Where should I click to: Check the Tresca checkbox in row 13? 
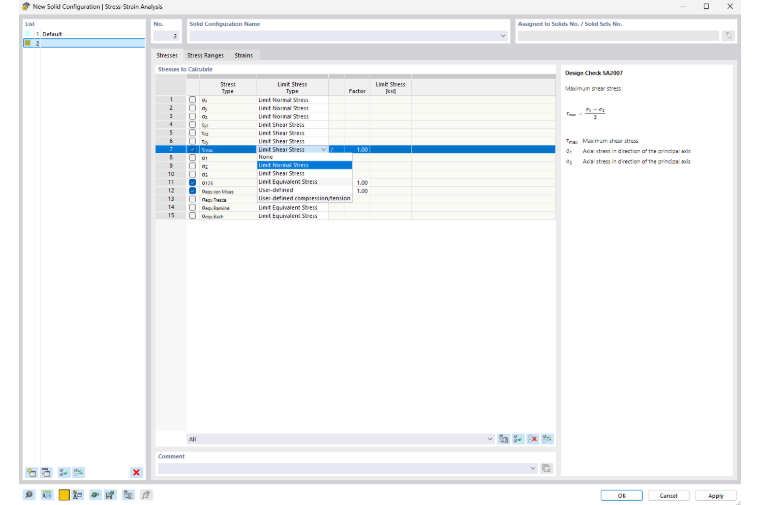(x=192, y=199)
